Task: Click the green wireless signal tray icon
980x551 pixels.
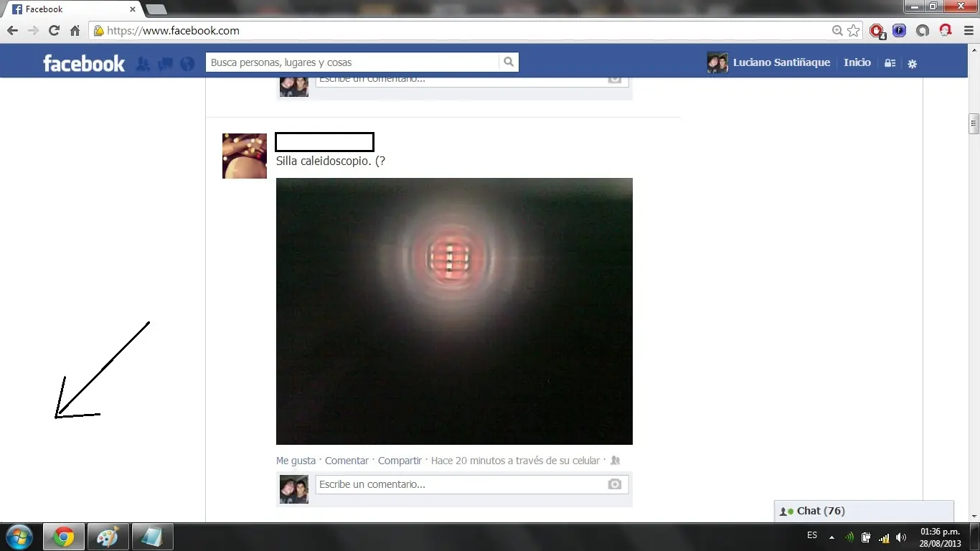Action: 849,537
